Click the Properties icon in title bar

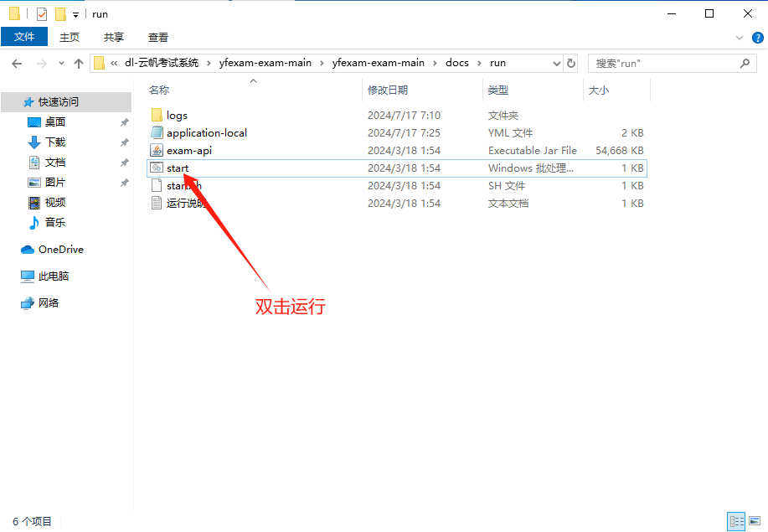coord(42,14)
